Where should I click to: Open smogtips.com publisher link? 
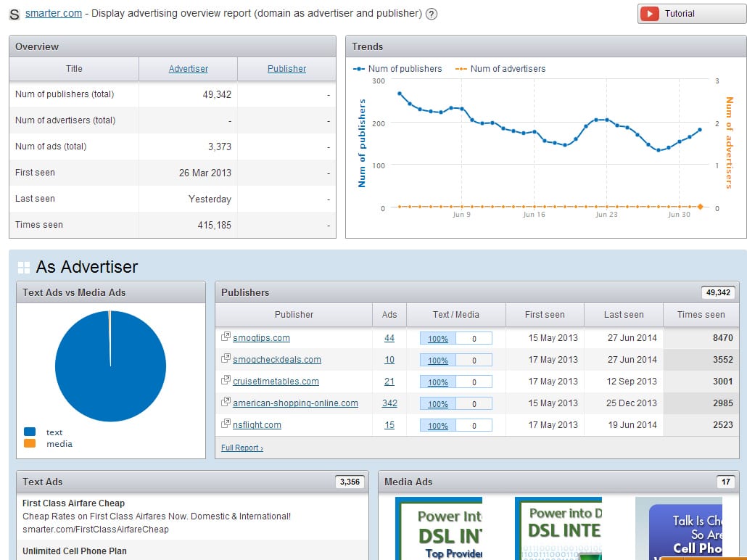coord(261,338)
